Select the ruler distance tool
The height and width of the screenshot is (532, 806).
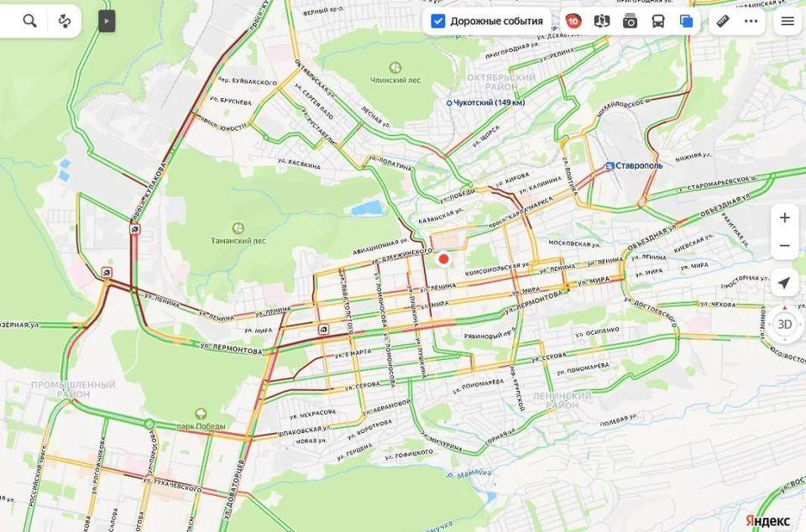[x=723, y=21]
